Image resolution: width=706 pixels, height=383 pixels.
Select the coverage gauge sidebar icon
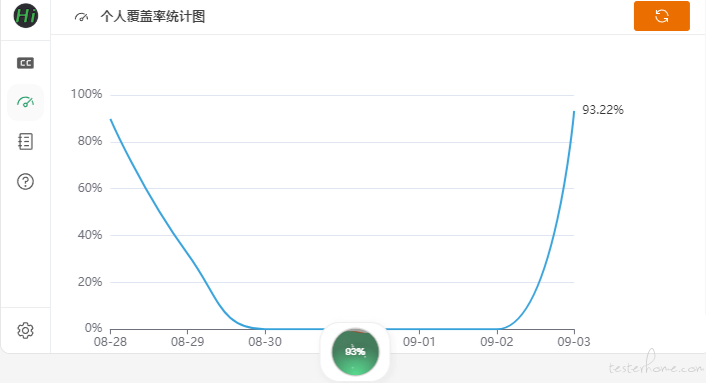tap(25, 102)
